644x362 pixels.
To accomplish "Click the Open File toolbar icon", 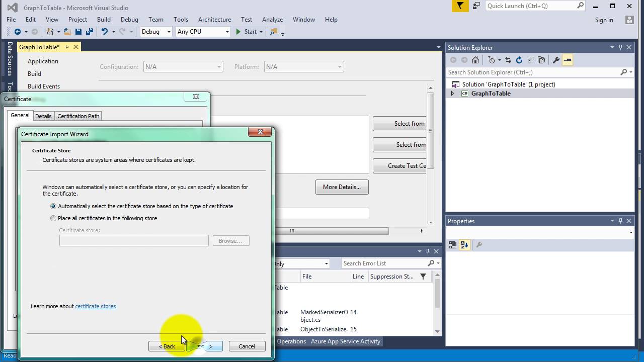I will tap(67, 32).
